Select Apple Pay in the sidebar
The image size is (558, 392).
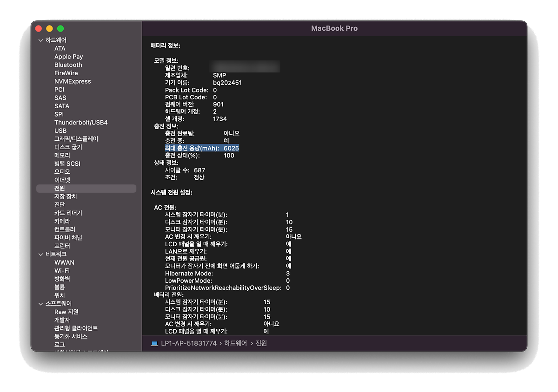68,57
